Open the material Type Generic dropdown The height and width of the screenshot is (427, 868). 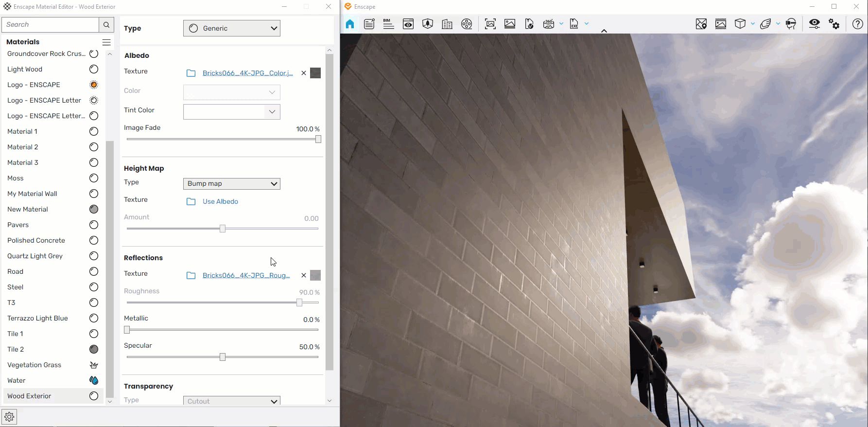coord(232,28)
